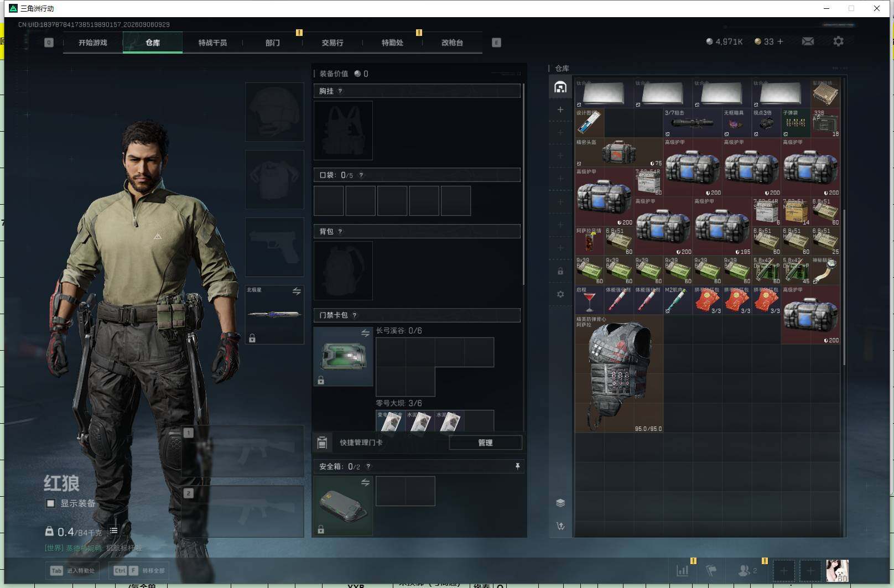The height and width of the screenshot is (588, 894).
Task: Open the mail envelope icon
Action: [x=808, y=41]
